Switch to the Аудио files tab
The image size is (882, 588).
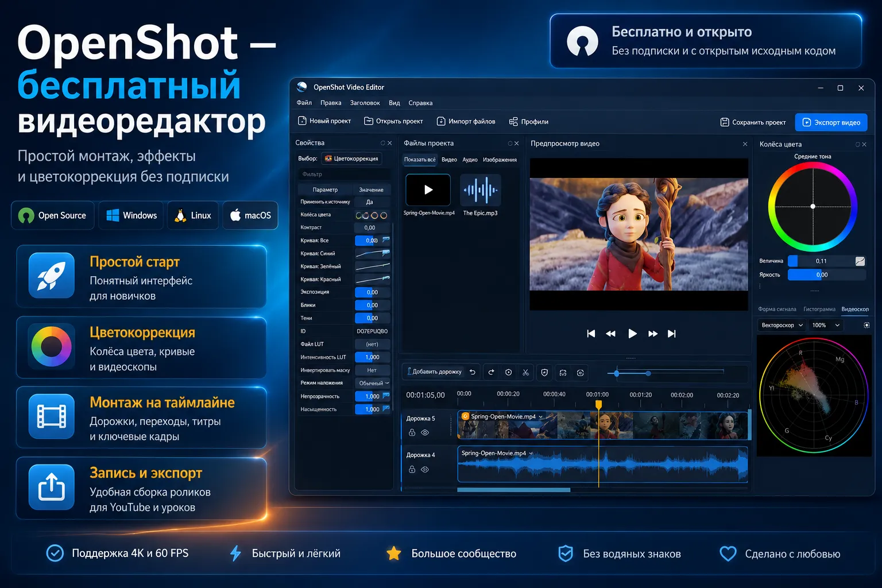click(x=470, y=160)
